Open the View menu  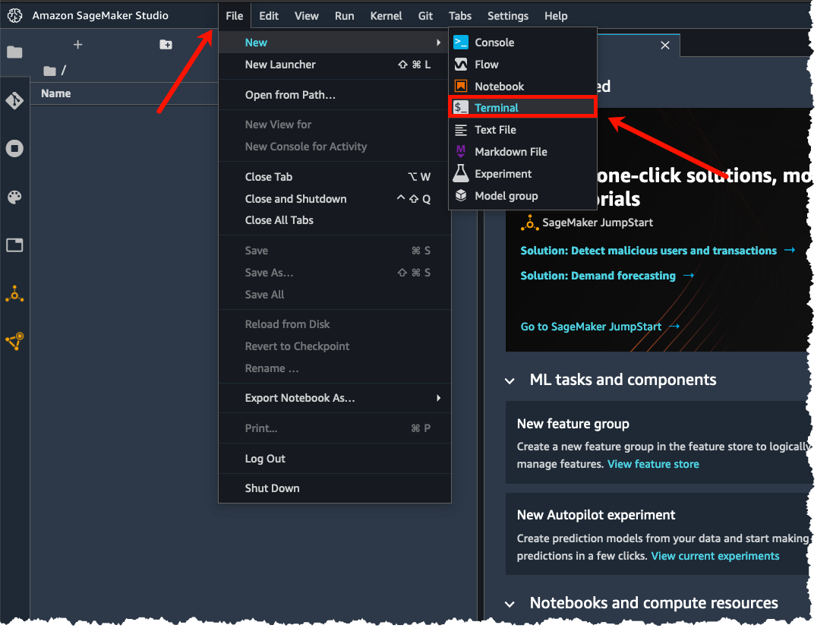(x=307, y=16)
